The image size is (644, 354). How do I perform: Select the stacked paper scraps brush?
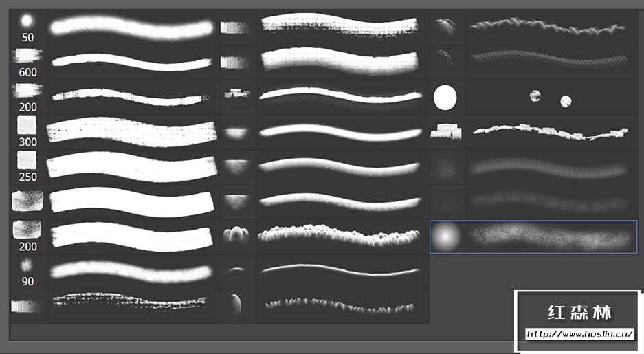pyautogui.click(x=533, y=132)
